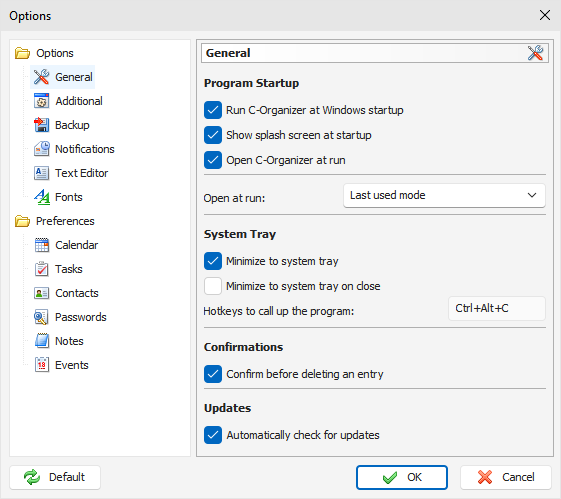Click the Notes notepad icon
The height and width of the screenshot is (499, 561).
click(x=42, y=341)
